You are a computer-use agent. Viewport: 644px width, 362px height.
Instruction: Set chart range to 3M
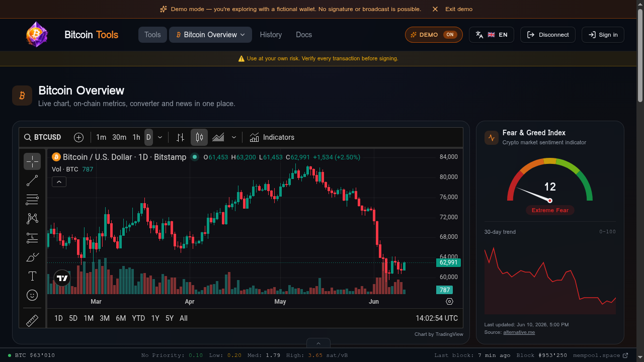pyautogui.click(x=105, y=318)
